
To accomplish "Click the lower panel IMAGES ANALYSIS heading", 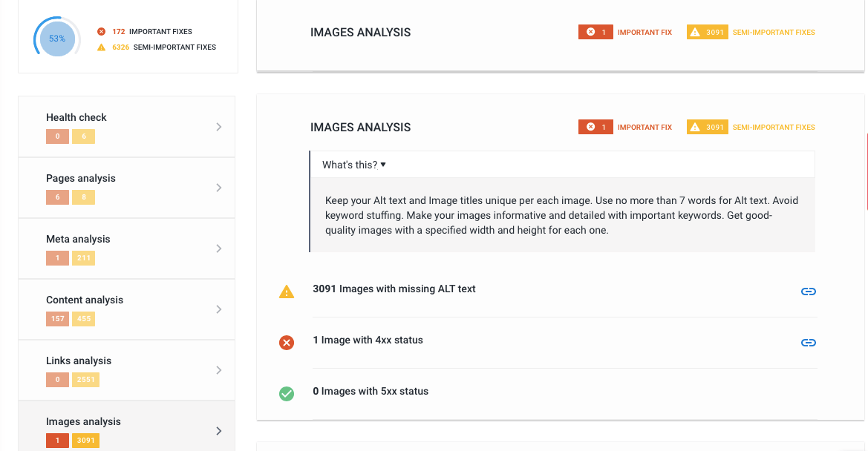I will point(360,128).
